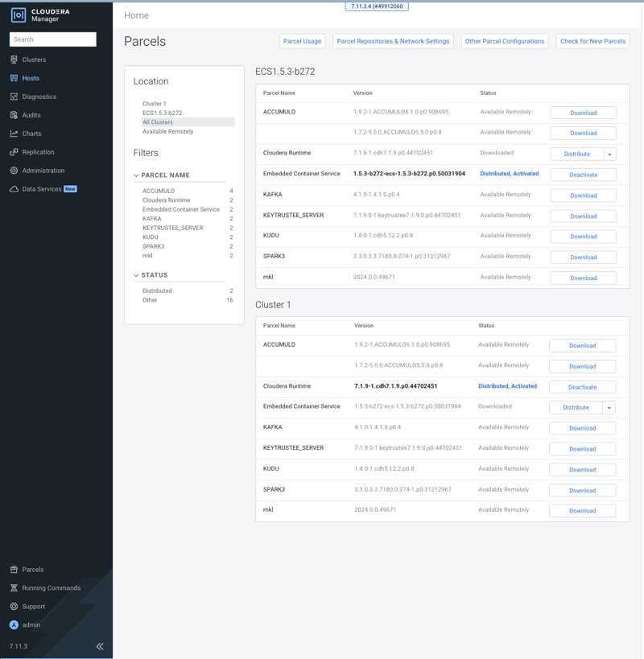Image resolution: width=644 pixels, height=659 pixels.
Task: Collapse the PARCEL NAME filter section
Action: 136,175
